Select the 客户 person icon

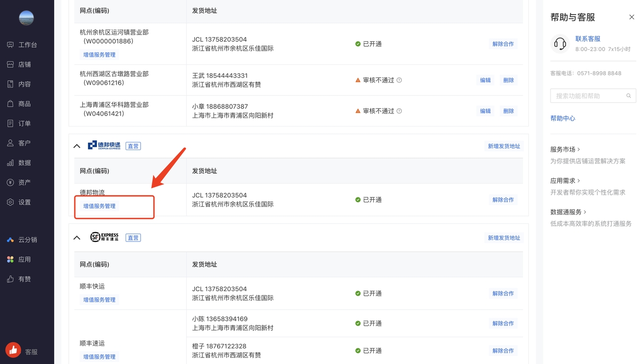pos(10,143)
